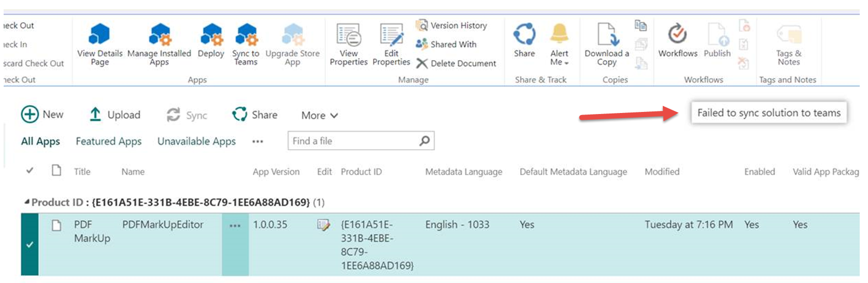Open Workflows from the ribbon
Viewport: 868px width, 283px height.
point(677,35)
